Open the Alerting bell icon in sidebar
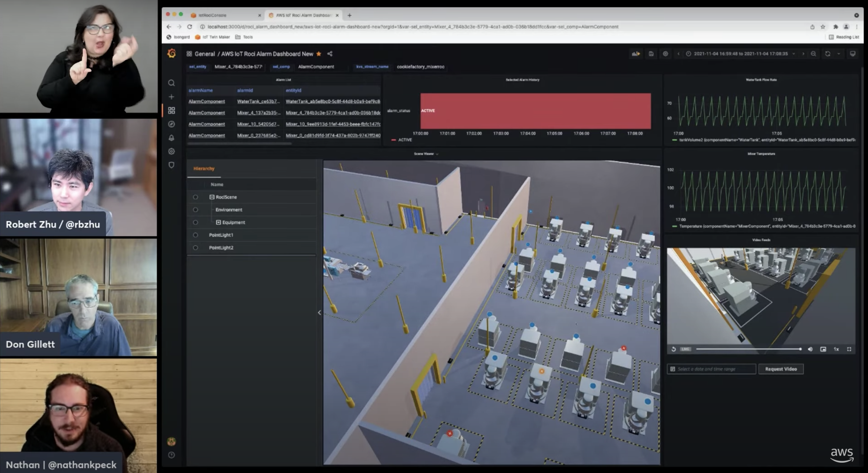This screenshot has height=473, width=868. (x=171, y=138)
